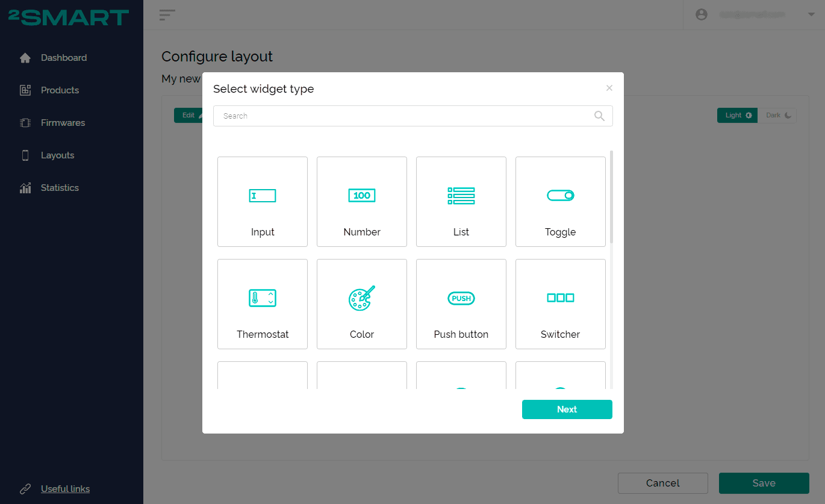
Task: Open the Firmwares section from sidebar
Action: coord(63,122)
